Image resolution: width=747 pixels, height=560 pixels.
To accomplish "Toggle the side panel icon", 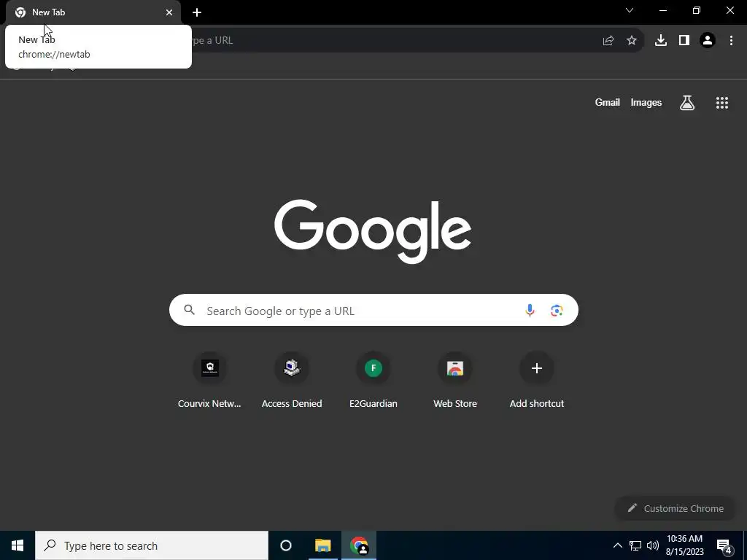I will (x=684, y=41).
